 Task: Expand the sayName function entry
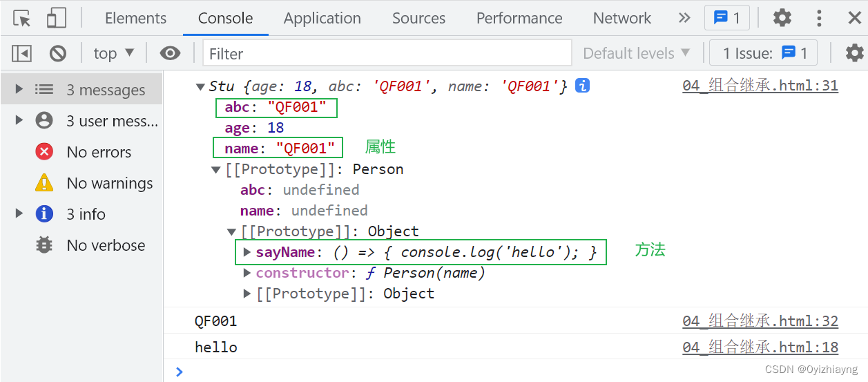(248, 252)
